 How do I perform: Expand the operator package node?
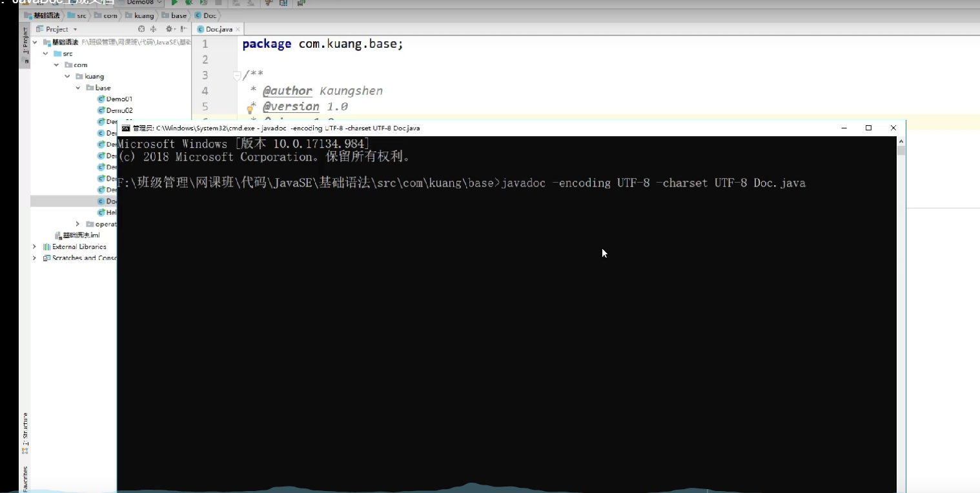(x=78, y=224)
